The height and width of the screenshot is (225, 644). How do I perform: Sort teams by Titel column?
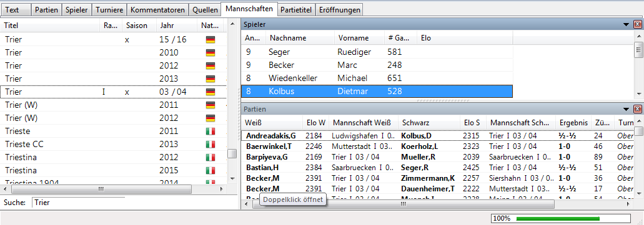[x=51, y=26]
